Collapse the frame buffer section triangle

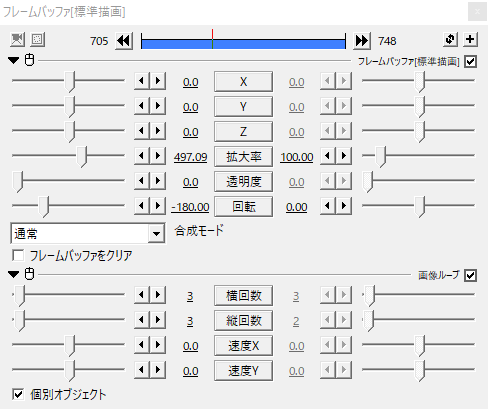pyautogui.click(x=14, y=61)
